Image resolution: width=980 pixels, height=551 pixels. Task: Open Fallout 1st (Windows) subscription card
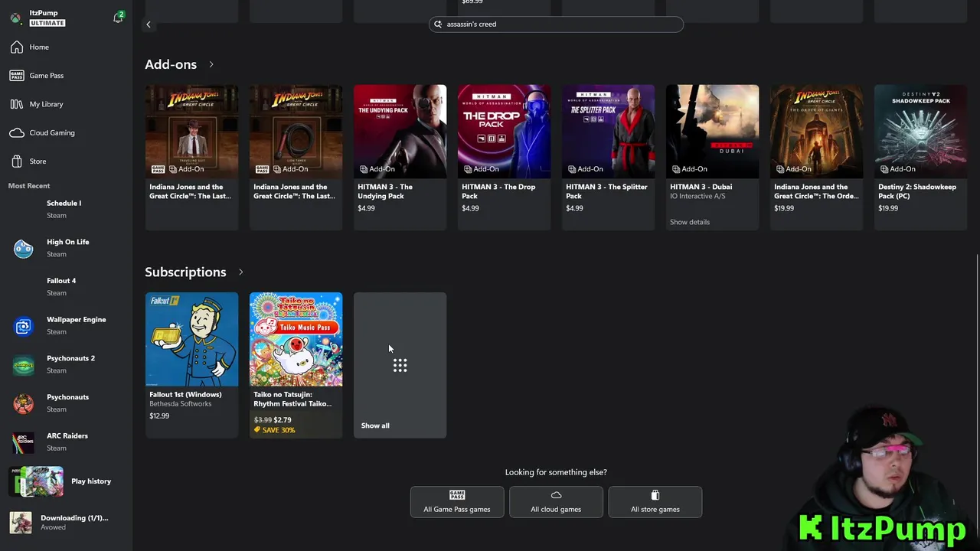click(191, 364)
